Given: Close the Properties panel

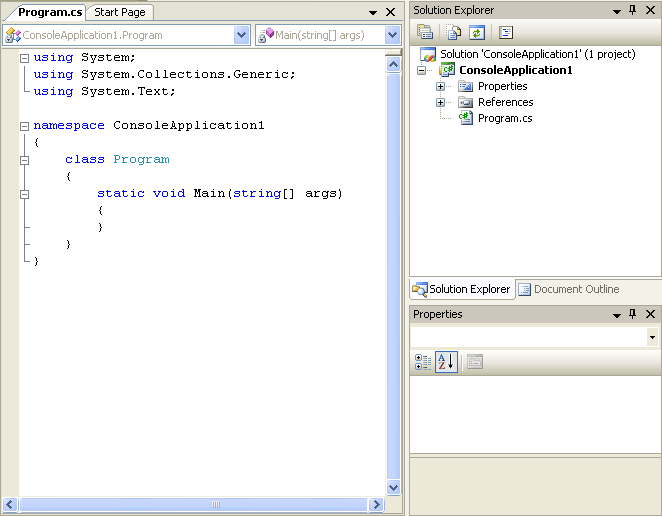Looking at the screenshot, I should [651, 314].
